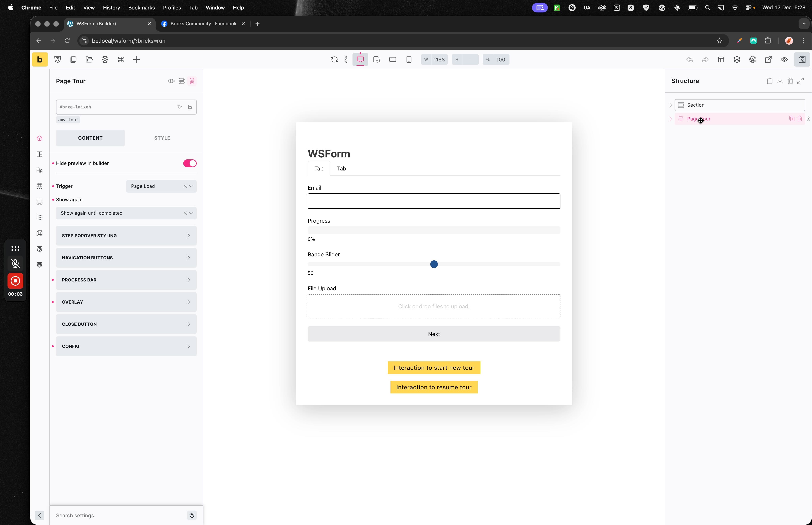Click the undo arrow icon
Image resolution: width=812 pixels, height=525 pixels.
689,60
